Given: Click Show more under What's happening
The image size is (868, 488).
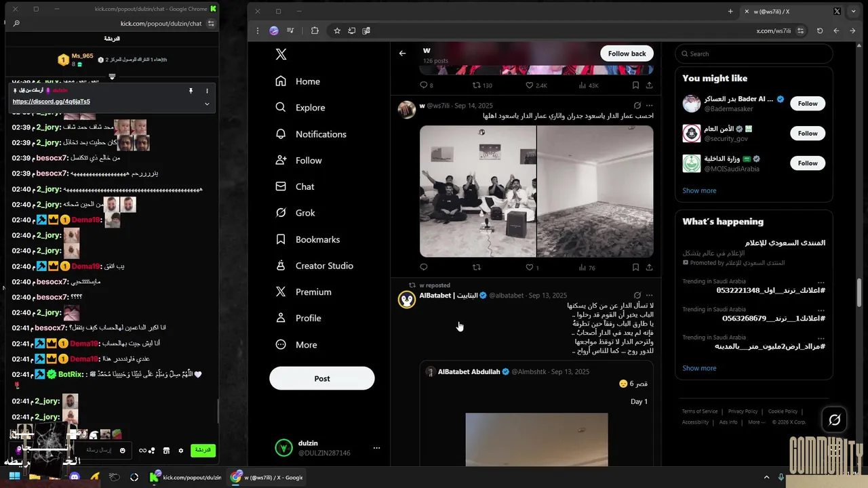Looking at the screenshot, I should (699, 368).
